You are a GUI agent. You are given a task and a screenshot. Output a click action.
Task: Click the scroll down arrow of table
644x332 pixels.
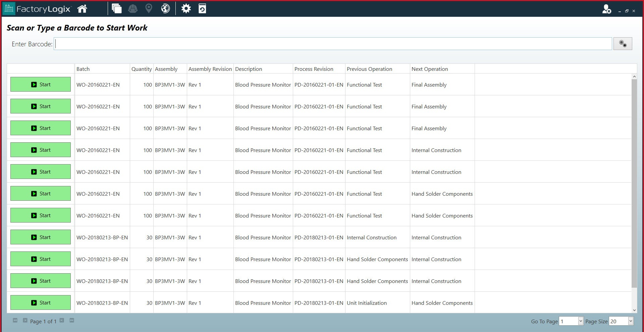pyautogui.click(x=634, y=310)
